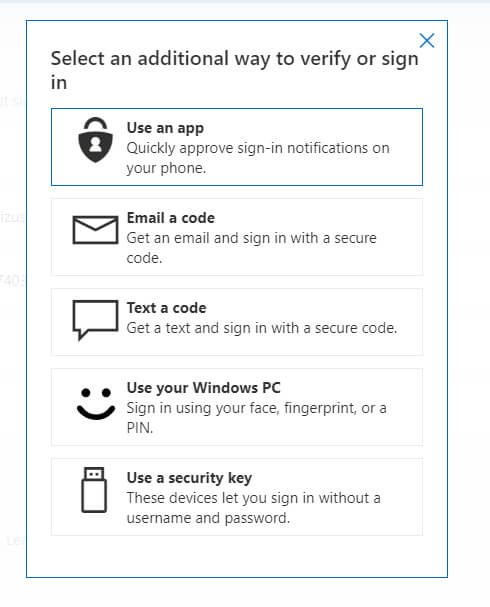The image size is (490, 607).
Task: Click "username and password." text in key option
Action: (x=208, y=518)
